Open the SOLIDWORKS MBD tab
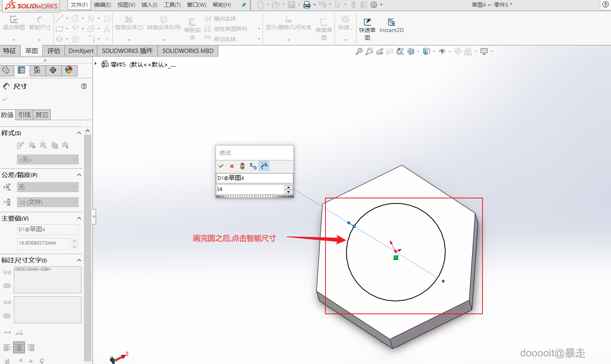Image resolution: width=611 pixels, height=364 pixels. 188,51
